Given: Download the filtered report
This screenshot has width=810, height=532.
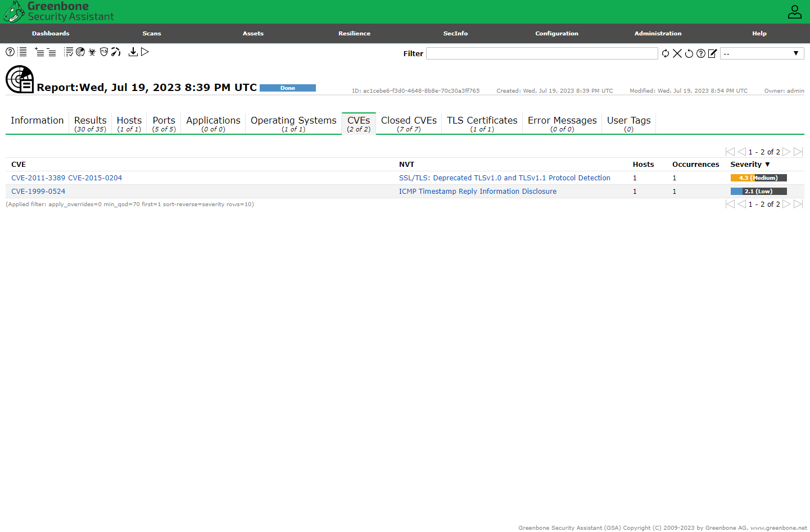Looking at the screenshot, I should coord(133,52).
